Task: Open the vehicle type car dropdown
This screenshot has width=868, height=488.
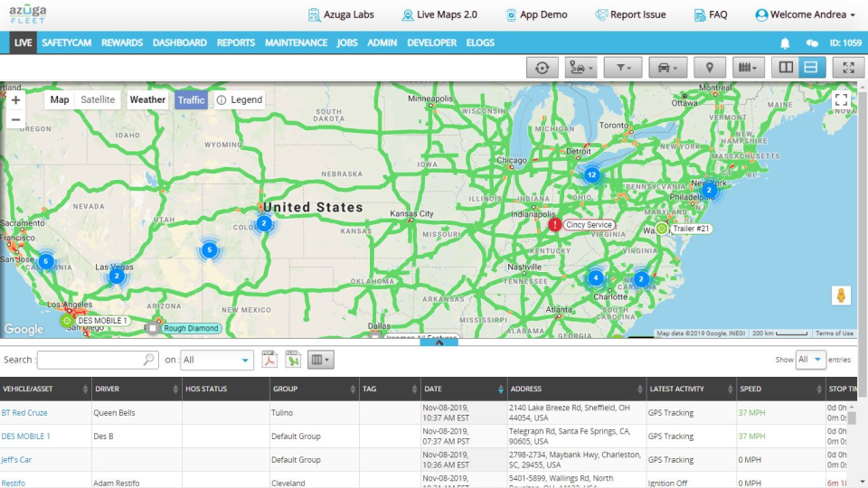Action: point(667,68)
